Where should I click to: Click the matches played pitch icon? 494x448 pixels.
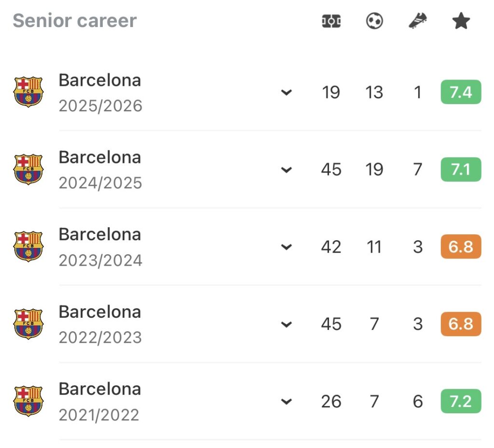click(x=331, y=21)
